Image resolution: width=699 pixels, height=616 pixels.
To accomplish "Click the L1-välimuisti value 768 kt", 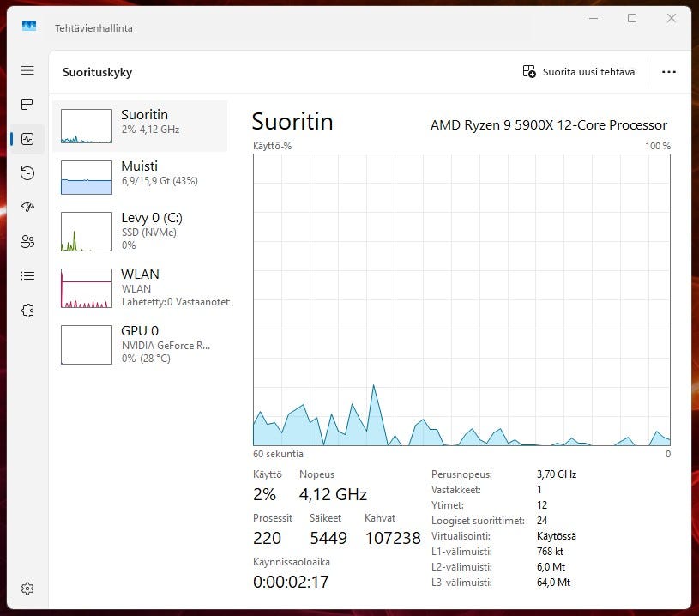I will coord(550,552).
